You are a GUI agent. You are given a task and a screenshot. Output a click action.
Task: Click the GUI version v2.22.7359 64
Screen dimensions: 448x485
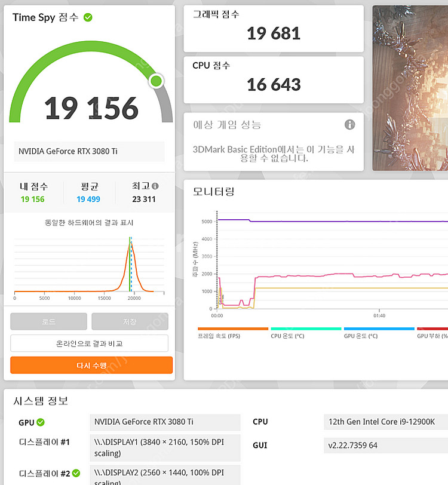click(x=386, y=446)
